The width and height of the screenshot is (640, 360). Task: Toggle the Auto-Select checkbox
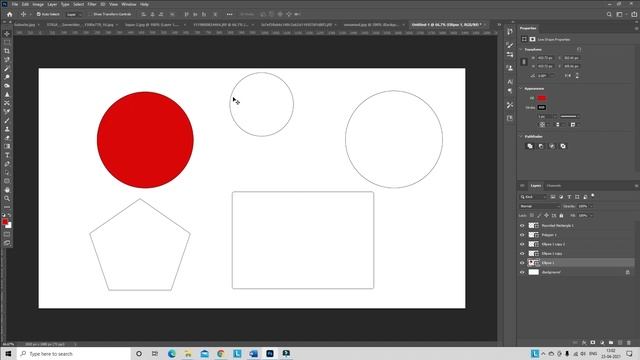pyautogui.click(x=39, y=14)
